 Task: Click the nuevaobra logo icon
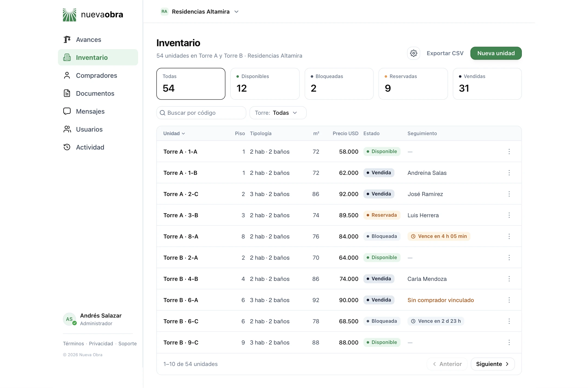click(x=69, y=15)
